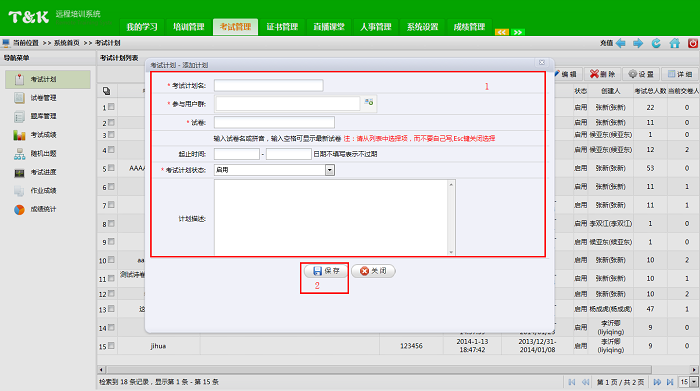Open 随机出题 in the sidebar

(x=43, y=154)
